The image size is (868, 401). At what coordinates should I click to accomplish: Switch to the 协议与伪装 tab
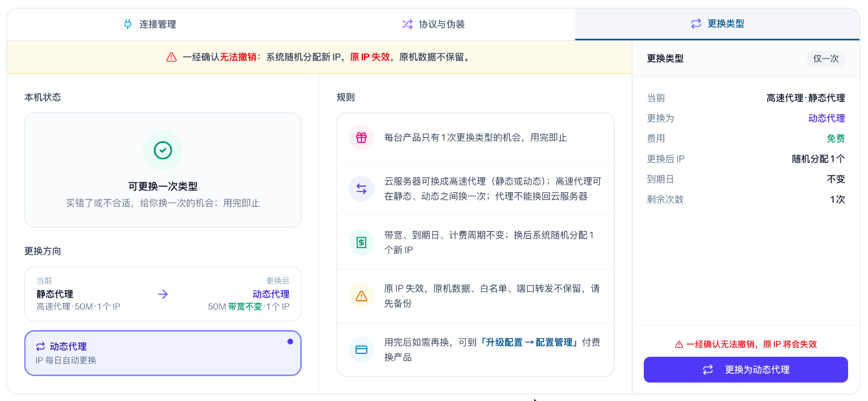coord(433,24)
